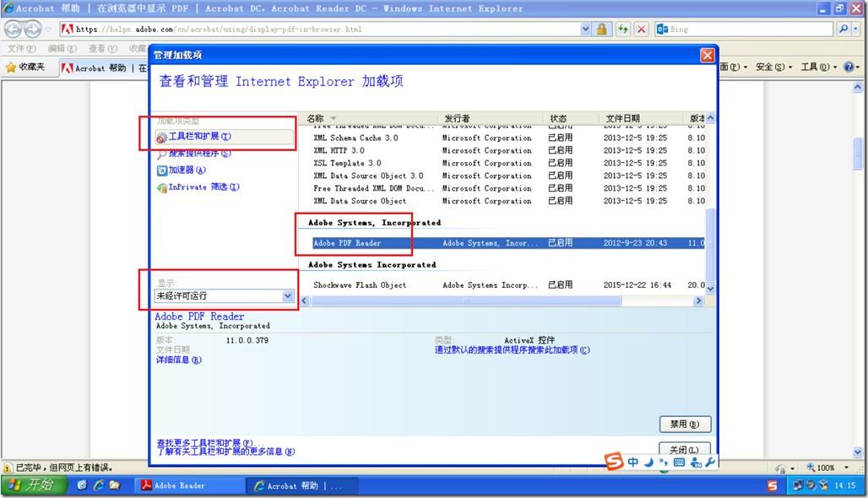This screenshot has height=498, width=868.
Task: Open the search provider dropdown arrow
Action: click(857, 29)
